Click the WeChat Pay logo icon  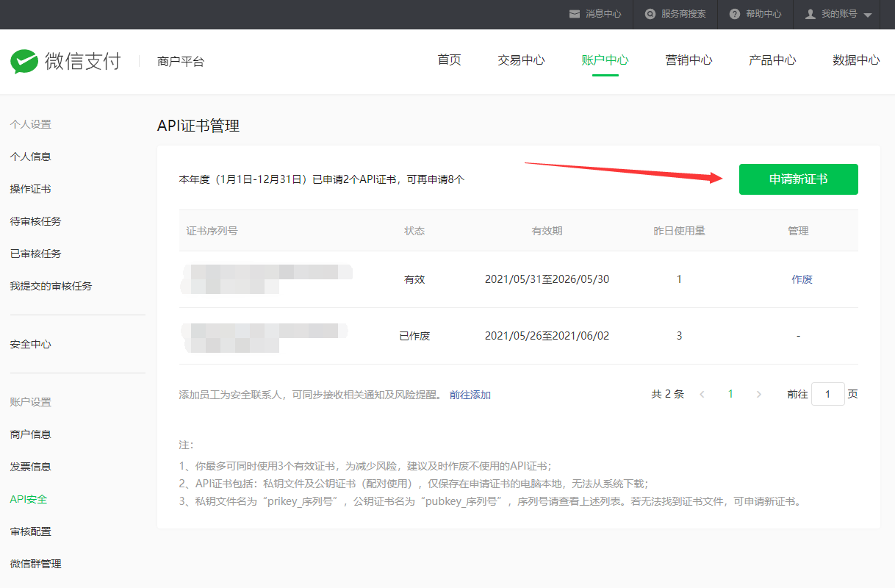coord(24,61)
